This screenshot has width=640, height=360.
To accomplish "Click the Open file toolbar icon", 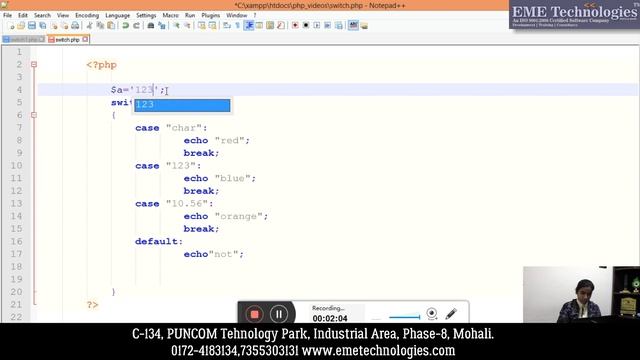I will pyautogui.click(x=21, y=26).
